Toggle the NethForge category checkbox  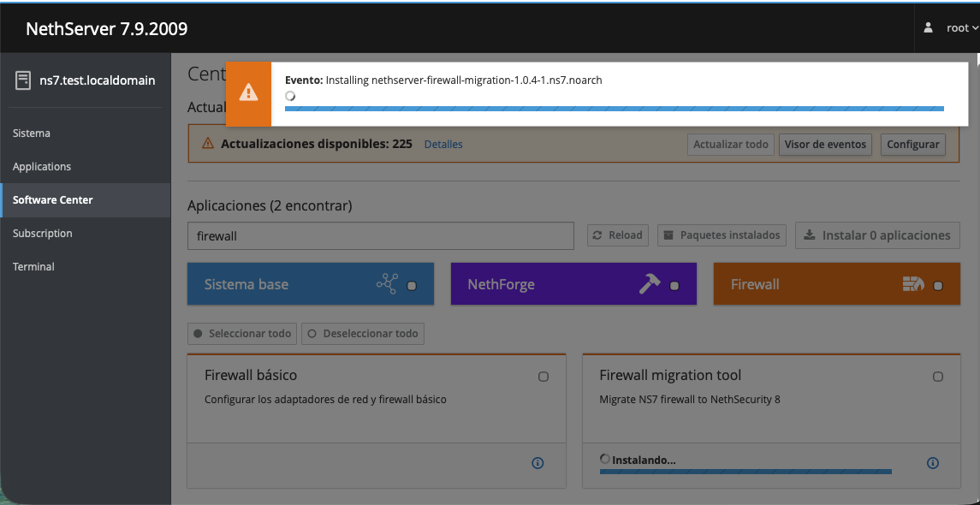[x=674, y=286]
